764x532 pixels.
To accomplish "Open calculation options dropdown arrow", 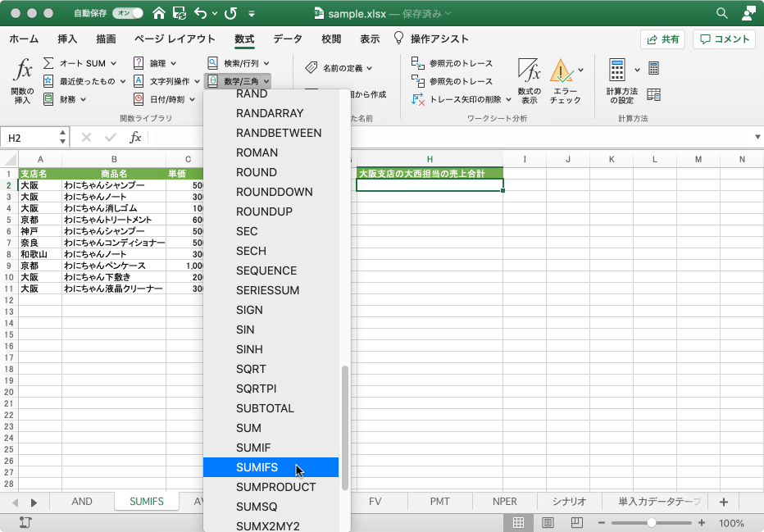I will point(637,70).
